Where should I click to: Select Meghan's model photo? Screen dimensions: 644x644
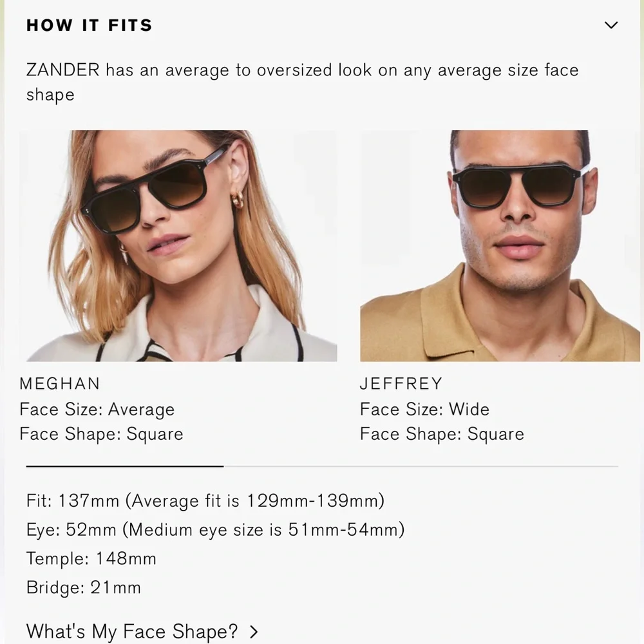point(178,245)
